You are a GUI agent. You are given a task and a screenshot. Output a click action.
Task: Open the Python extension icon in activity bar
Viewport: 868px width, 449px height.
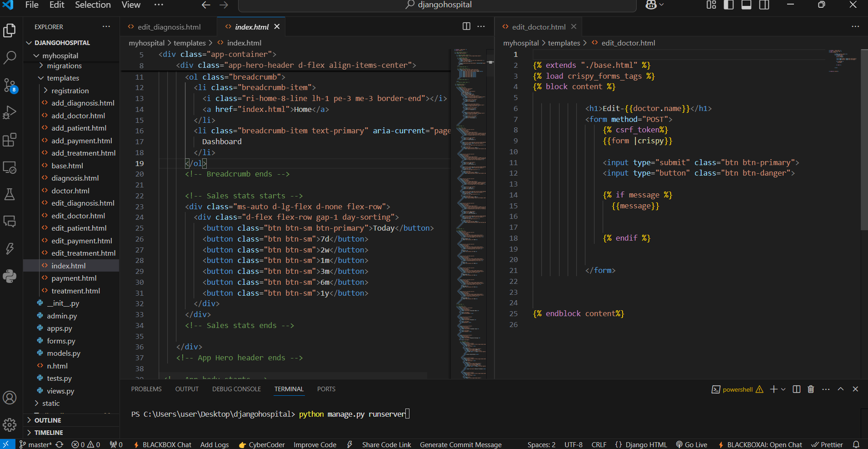[10, 276]
